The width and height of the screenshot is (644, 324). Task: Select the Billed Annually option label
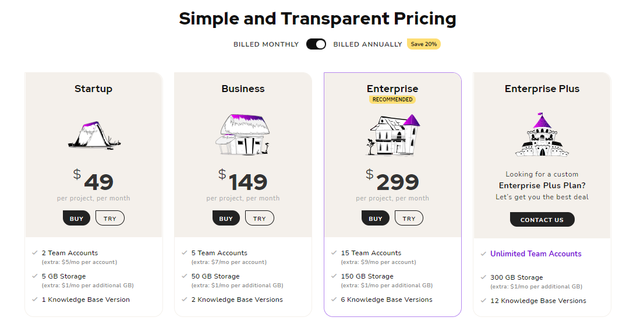[367, 44]
